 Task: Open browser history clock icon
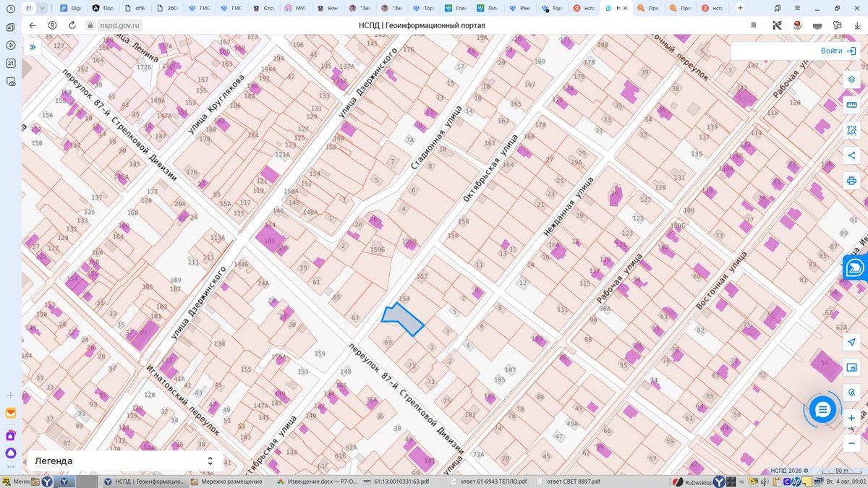(10, 8)
